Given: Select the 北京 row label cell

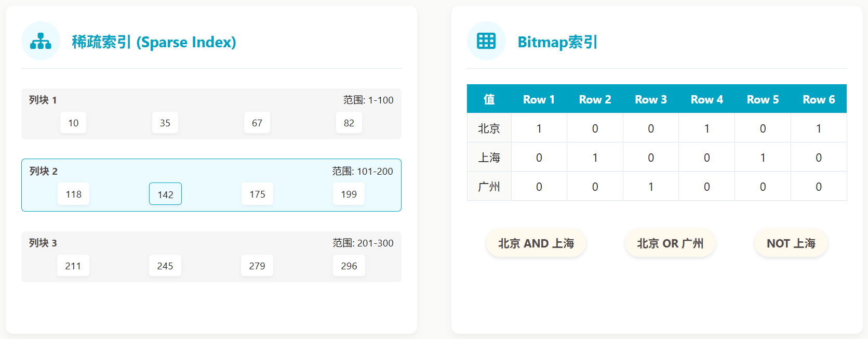Looking at the screenshot, I should pos(489,128).
